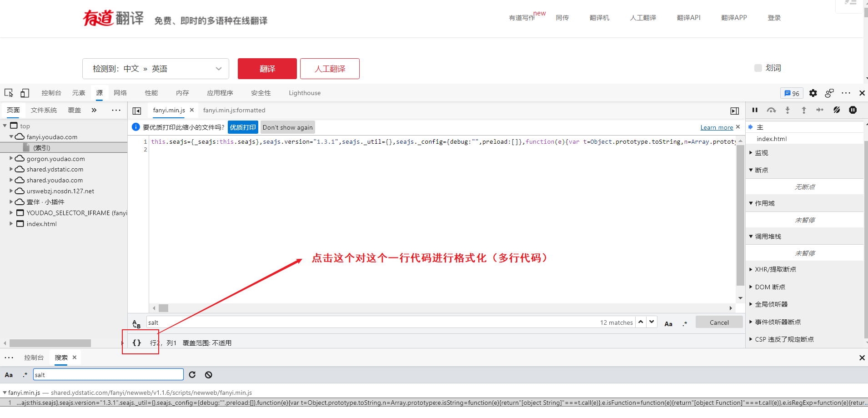Refresh the search drawer results
The width and height of the screenshot is (868, 418).
(192, 375)
